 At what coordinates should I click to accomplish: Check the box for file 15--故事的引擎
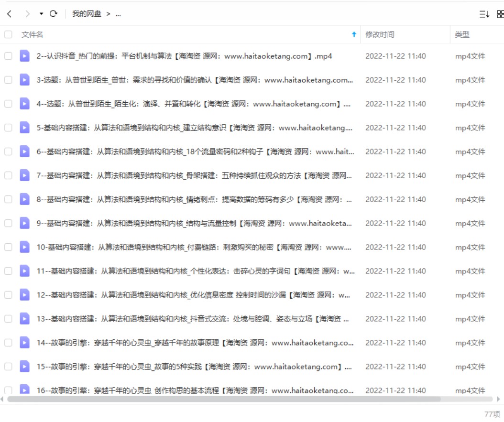point(8,367)
